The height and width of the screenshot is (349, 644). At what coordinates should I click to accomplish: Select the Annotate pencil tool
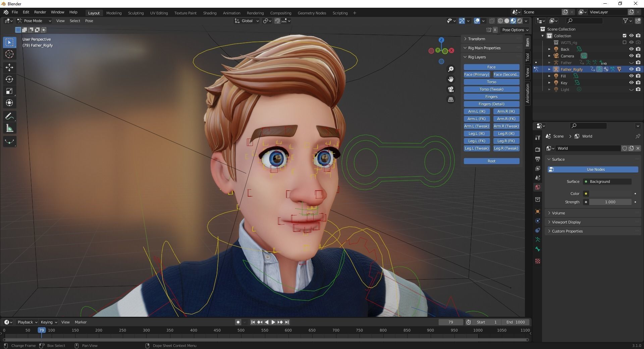(x=9, y=116)
